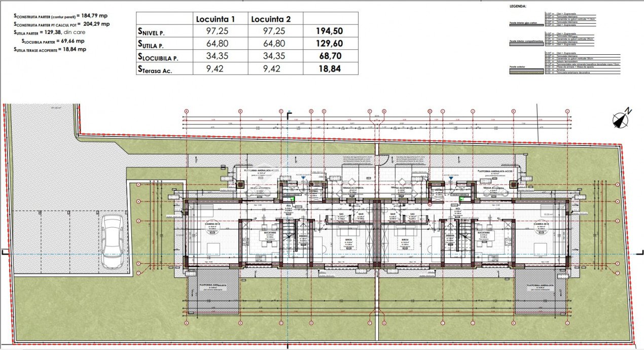Click the Locuinta 1 column header

217,19
